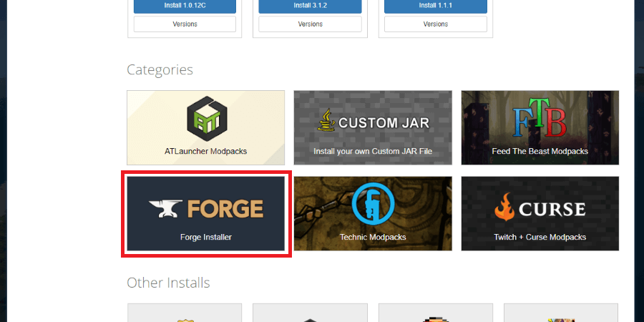This screenshot has width=644, height=322.
Task: Click the Java cup icon on Custom JAR
Action: point(326,120)
